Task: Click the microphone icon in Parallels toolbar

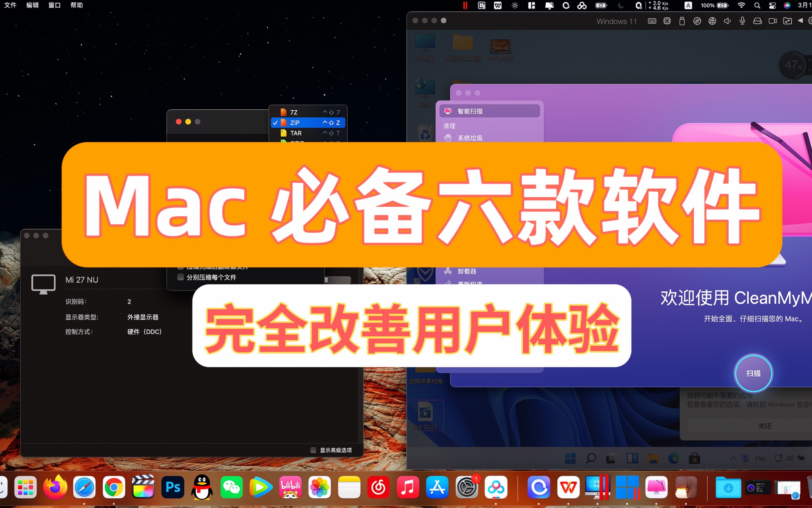Action: click(742, 21)
